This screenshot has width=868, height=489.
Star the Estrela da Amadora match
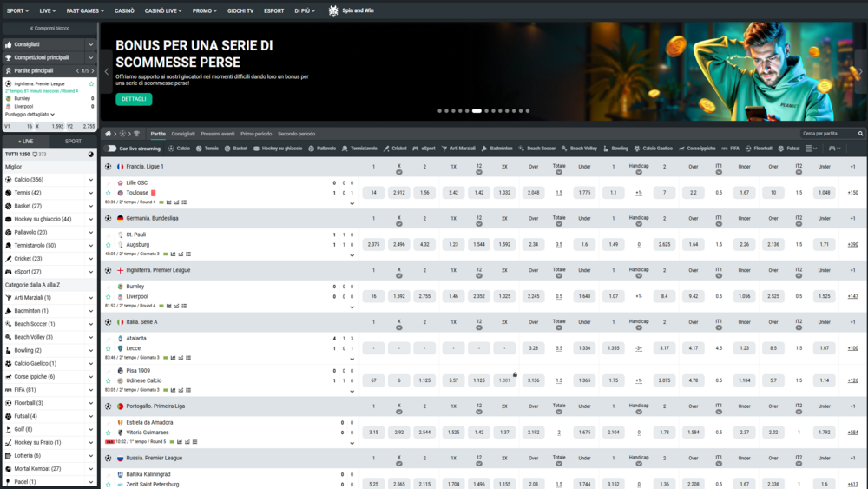(108, 433)
